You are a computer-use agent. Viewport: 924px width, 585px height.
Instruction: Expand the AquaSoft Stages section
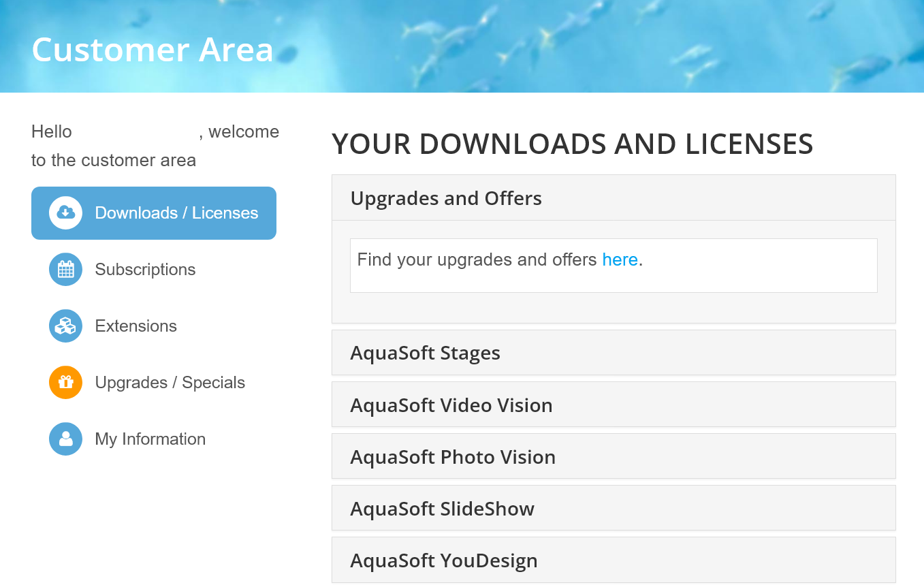[425, 353]
